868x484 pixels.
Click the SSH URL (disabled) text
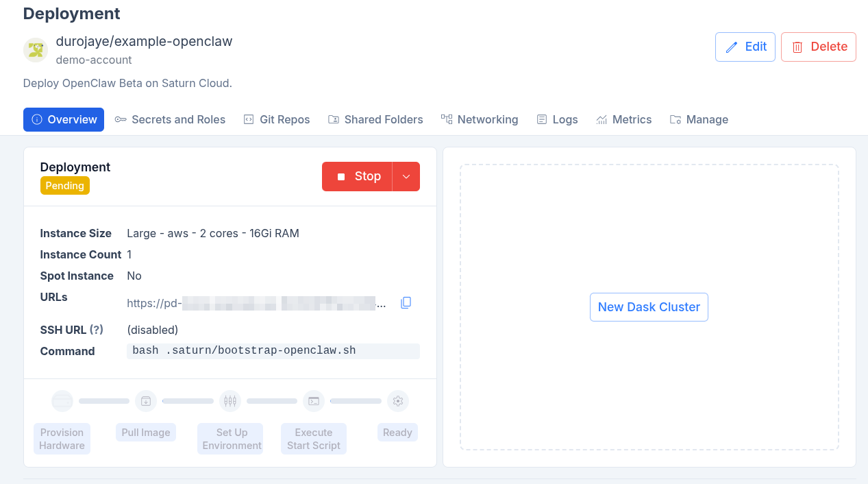tap(153, 330)
